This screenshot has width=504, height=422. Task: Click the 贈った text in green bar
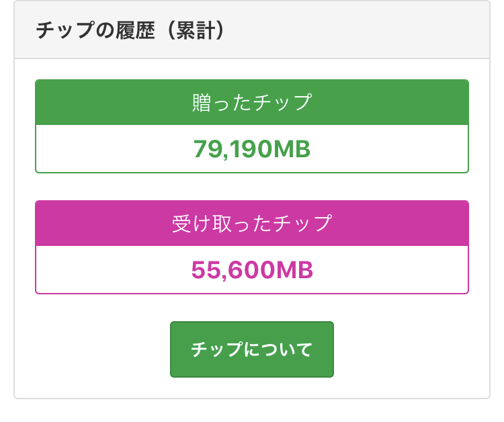point(220,102)
